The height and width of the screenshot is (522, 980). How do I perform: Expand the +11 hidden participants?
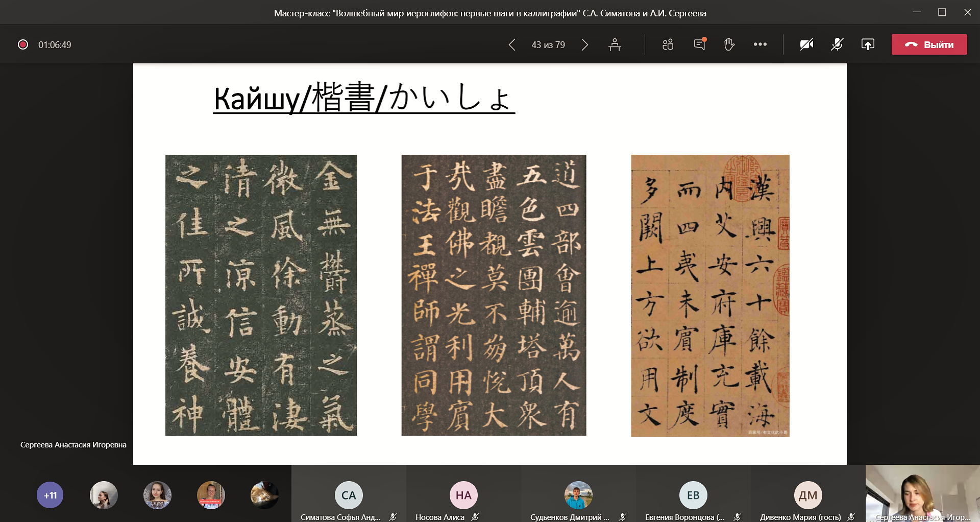[50, 495]
